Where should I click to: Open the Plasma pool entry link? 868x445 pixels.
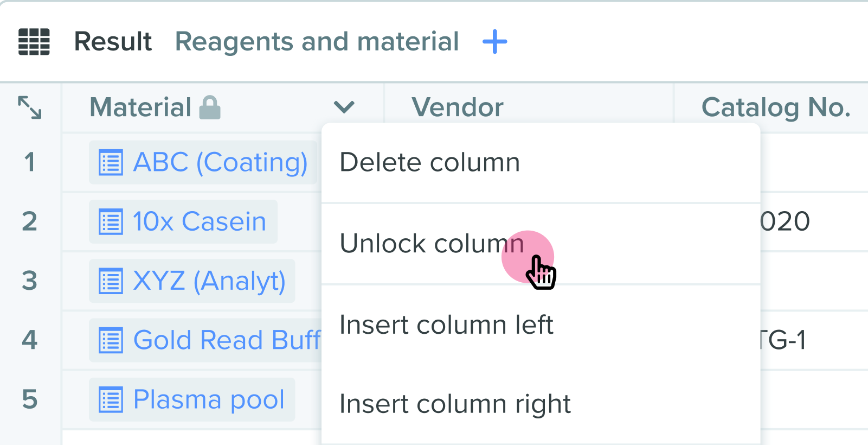209,400
